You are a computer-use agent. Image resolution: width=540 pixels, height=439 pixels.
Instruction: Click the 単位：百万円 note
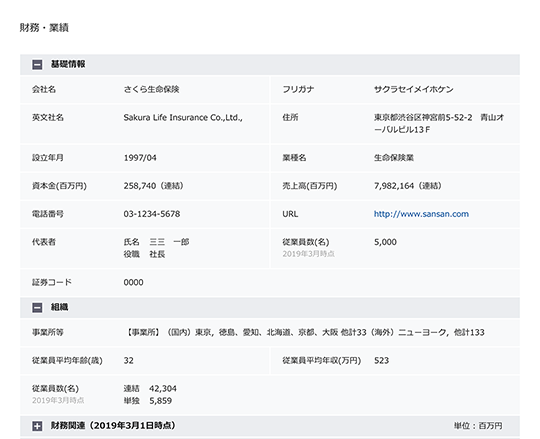478,426
